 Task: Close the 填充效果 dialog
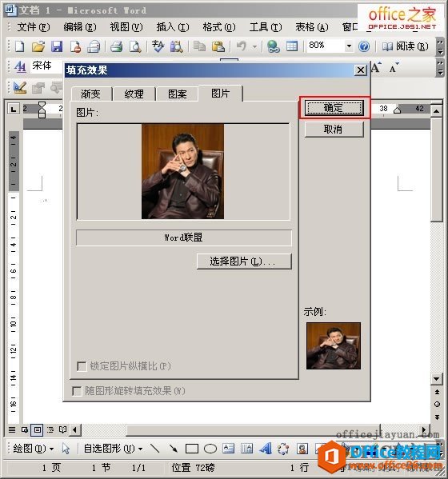[361, 70]
